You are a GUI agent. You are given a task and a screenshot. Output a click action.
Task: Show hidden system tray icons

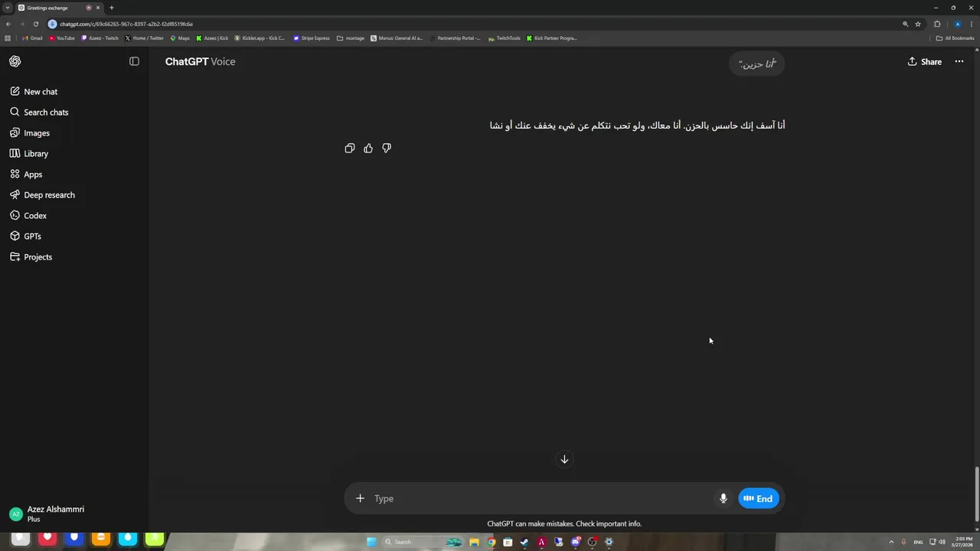click(x=891, y=542)
